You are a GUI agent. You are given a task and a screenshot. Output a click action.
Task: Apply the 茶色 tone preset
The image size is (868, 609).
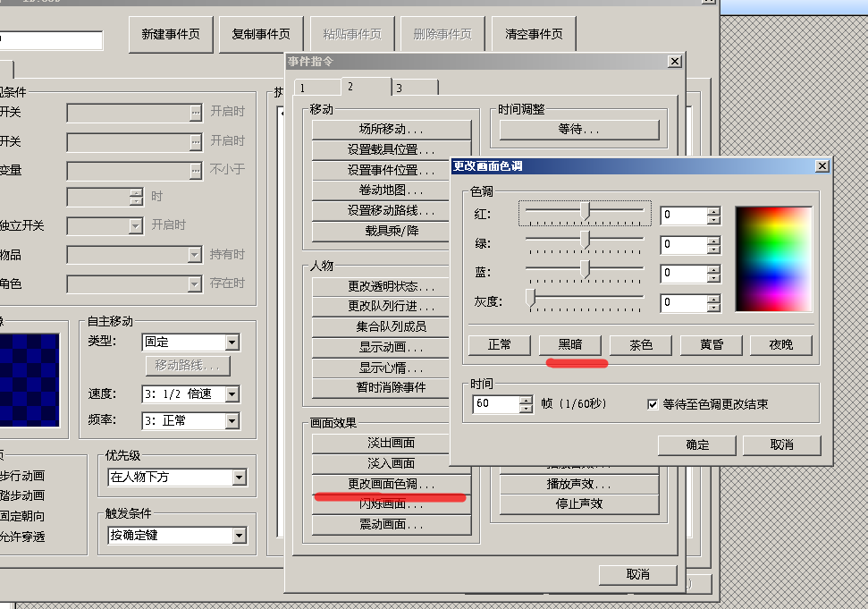pyautogui.click(x=640, y=345)
